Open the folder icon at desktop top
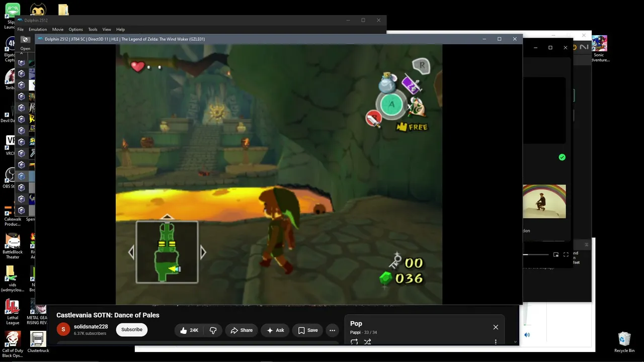644x362 pixels. 63,10
